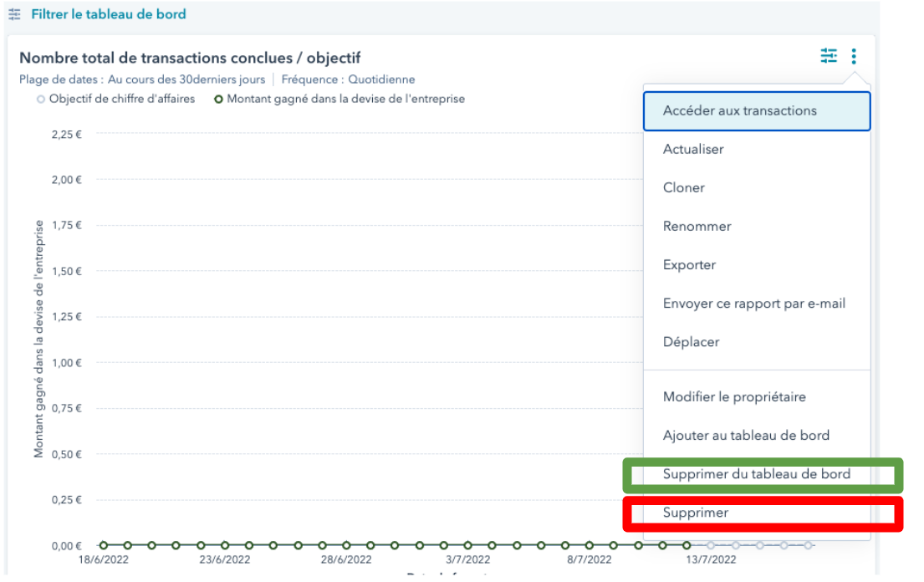Click Renommer menu option

tap(697, 227)
